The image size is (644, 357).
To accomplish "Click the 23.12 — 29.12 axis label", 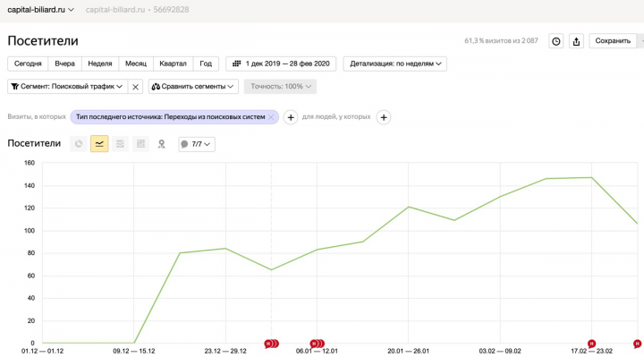I will point(225,352).
